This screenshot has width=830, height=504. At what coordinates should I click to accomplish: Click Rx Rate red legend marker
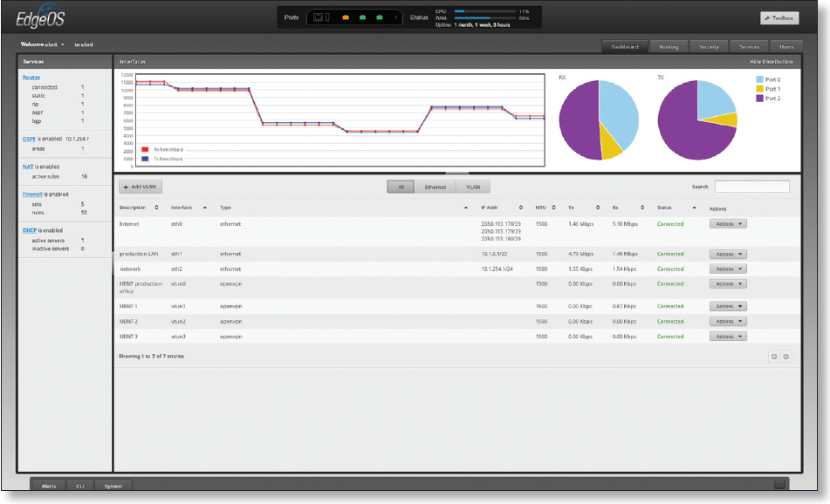pyautogui.click(x=145, y=149)
